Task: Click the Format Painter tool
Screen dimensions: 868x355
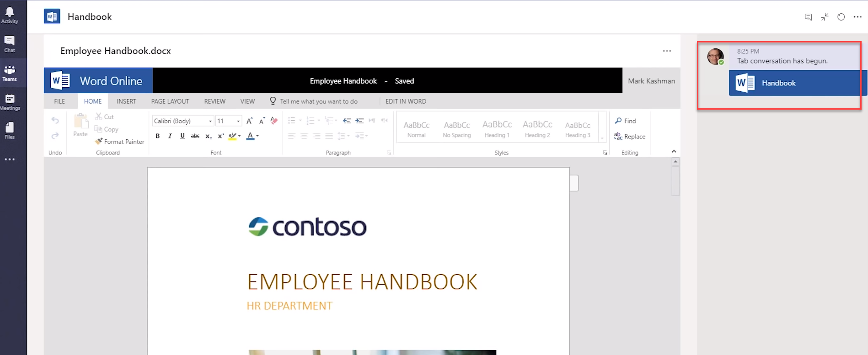Action: point(119,142)
